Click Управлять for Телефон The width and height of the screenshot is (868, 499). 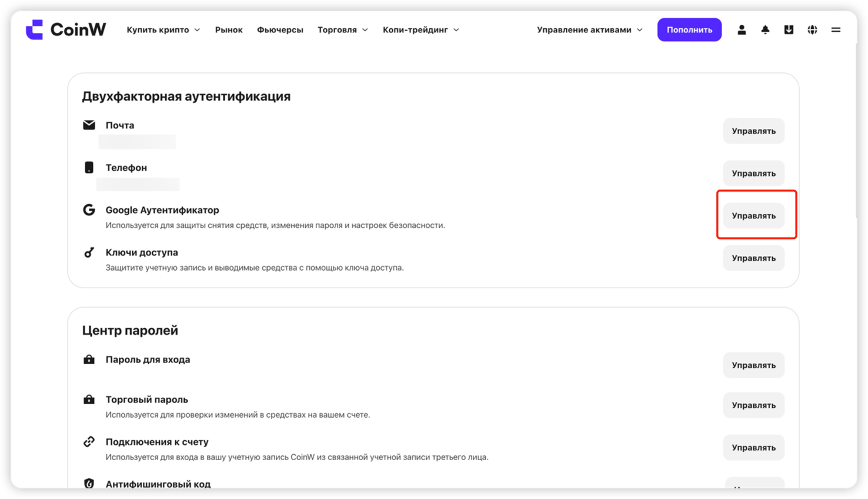click(753, 173)
